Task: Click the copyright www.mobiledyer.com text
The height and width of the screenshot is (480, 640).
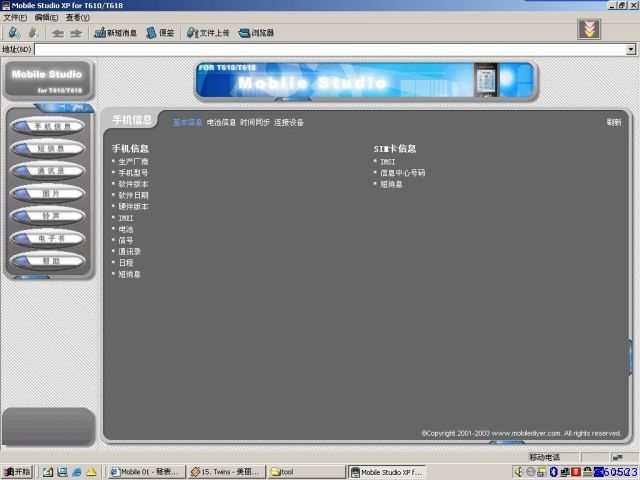Action: tap(521, 433)
